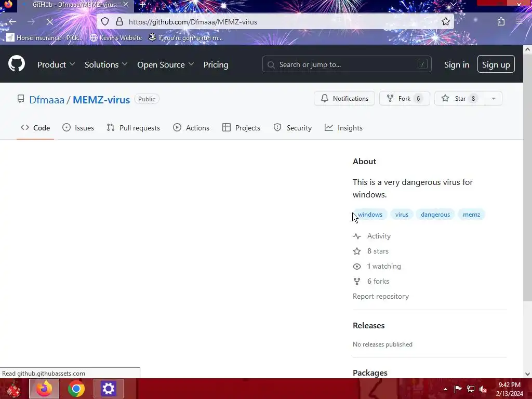532x399 pixels.
Task: Click the Notifications button
Action: [344, 98]
